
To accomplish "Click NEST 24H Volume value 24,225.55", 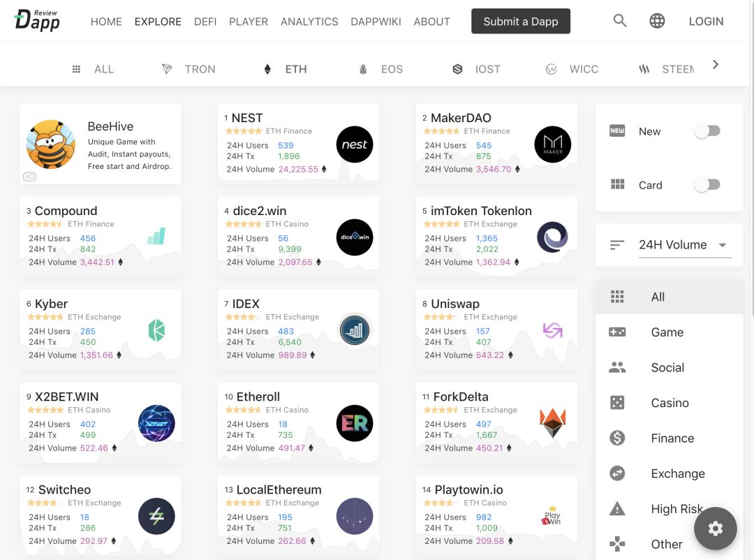I will (298, 170).
